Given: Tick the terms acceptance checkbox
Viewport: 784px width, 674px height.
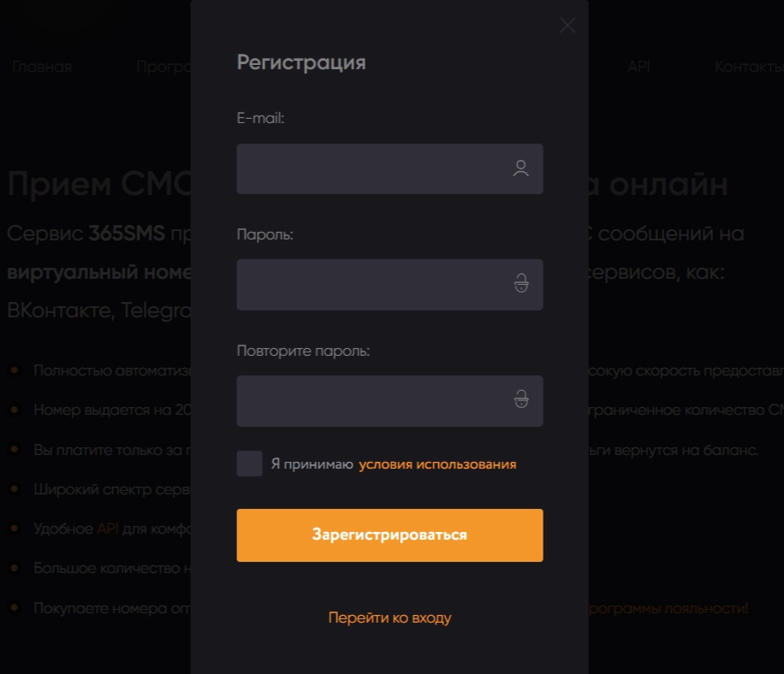Looking at the screenshot, I should 250,464.
